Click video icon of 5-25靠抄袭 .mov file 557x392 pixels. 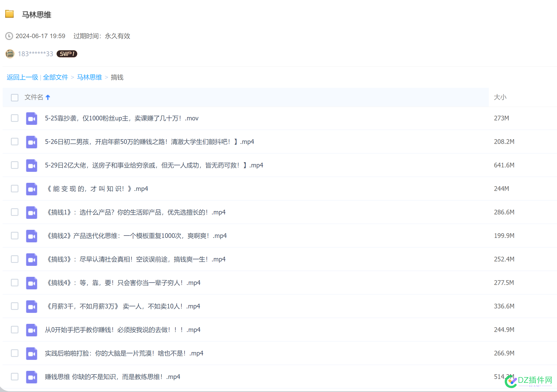click(x=32, y=119)
